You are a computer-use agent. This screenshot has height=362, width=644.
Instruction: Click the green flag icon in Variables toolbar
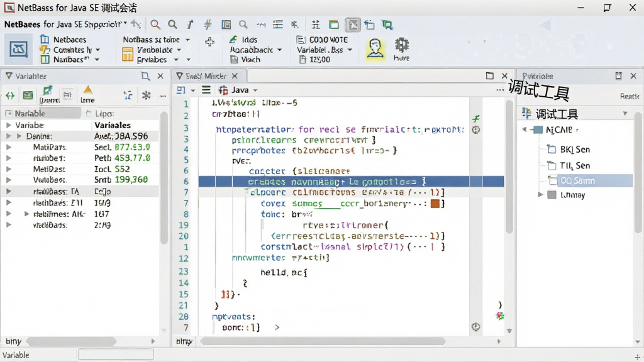[x=48, y=90]
